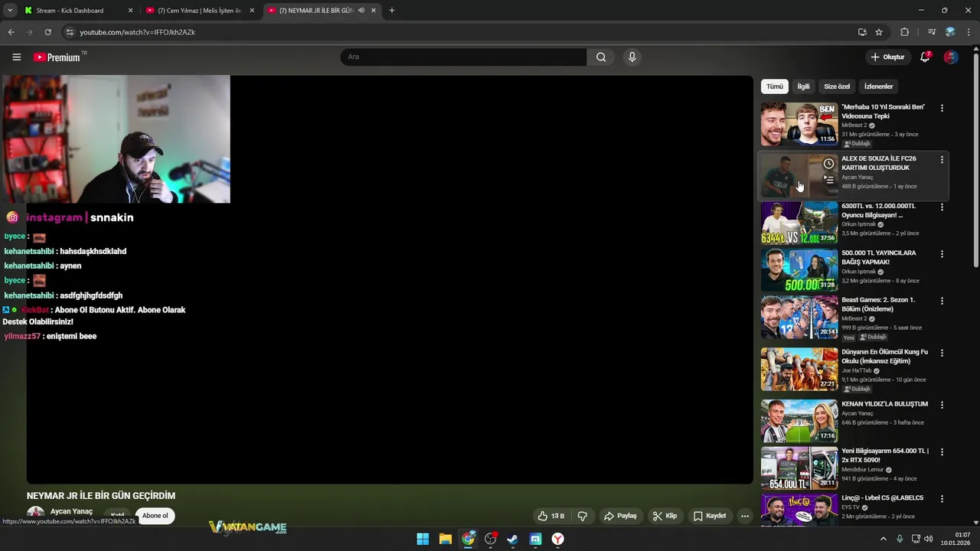Screen dimensions: 980x551
Task: Click the address bar URL
Action: point(137,32)
